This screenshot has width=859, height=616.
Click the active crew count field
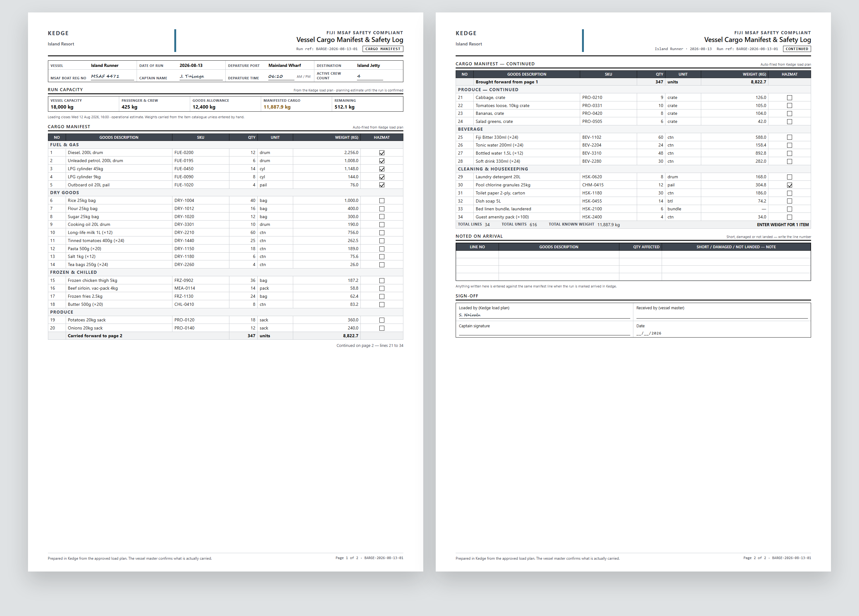(x=370, y=77)
